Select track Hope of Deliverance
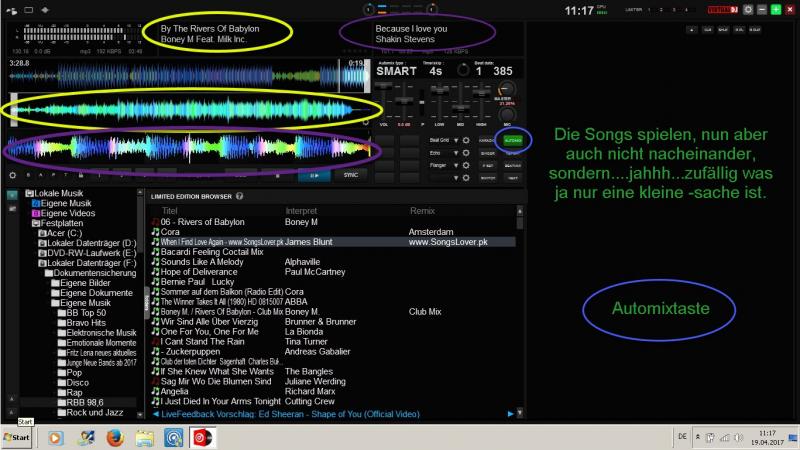 point(333,272)
